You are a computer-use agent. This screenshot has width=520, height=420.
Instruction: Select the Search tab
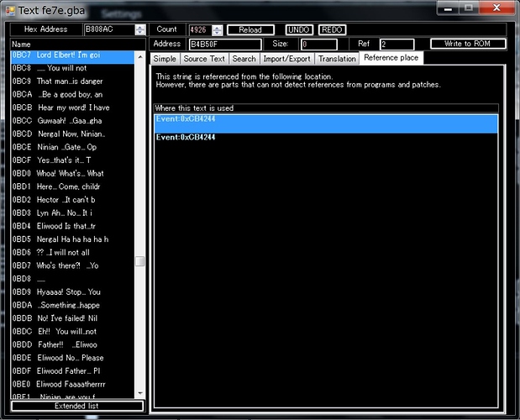point(244,59)
